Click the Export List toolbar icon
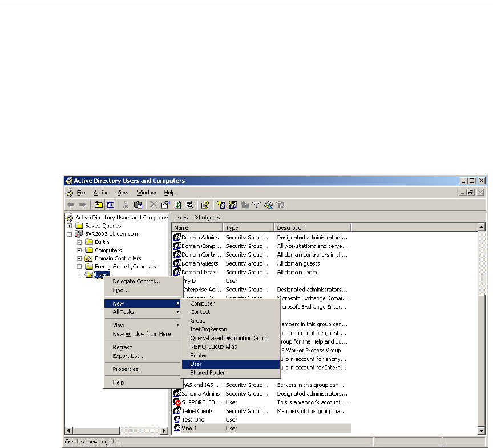The width and height of the screenshot is (493, 448). coord(189,205)
